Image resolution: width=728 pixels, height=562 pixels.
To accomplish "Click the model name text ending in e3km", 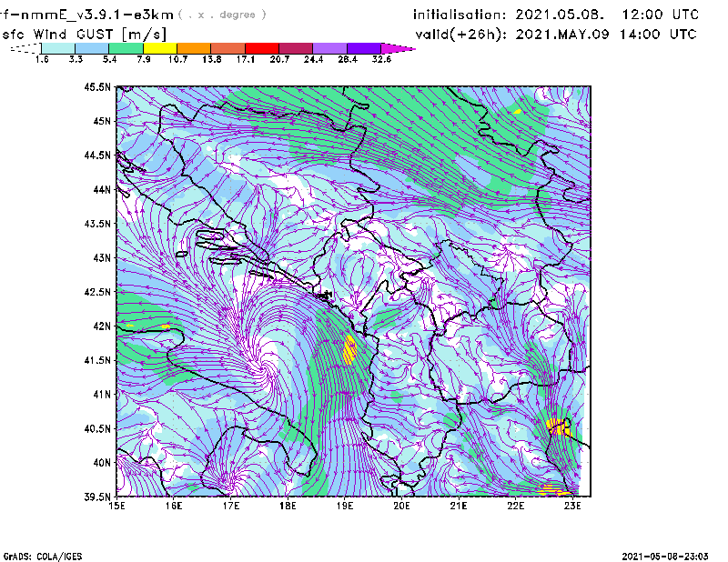I will 86,15.
